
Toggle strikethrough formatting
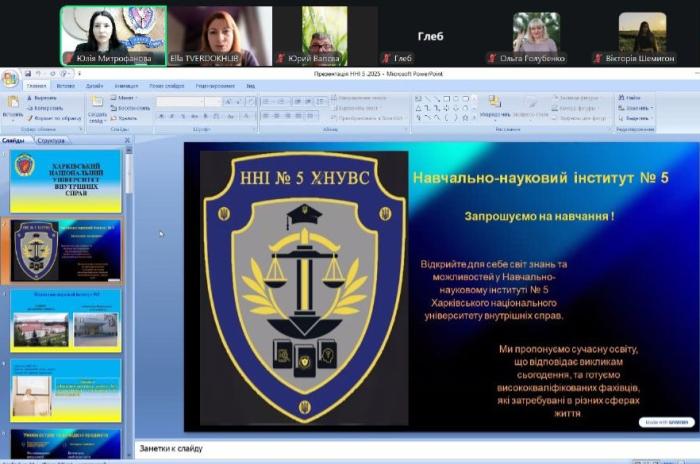[194, 116]
